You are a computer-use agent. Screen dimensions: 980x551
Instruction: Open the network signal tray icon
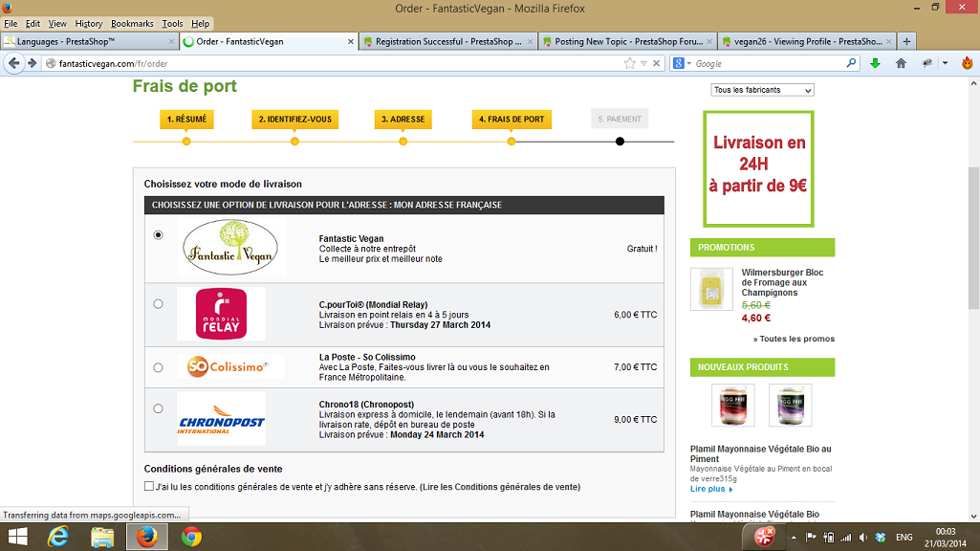[x=845, y=538]
